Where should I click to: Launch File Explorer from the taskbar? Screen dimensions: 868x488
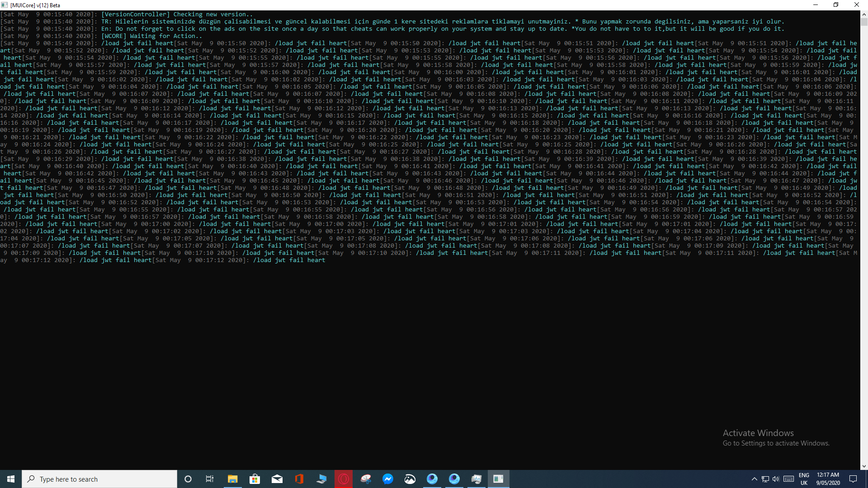point(233,479)
